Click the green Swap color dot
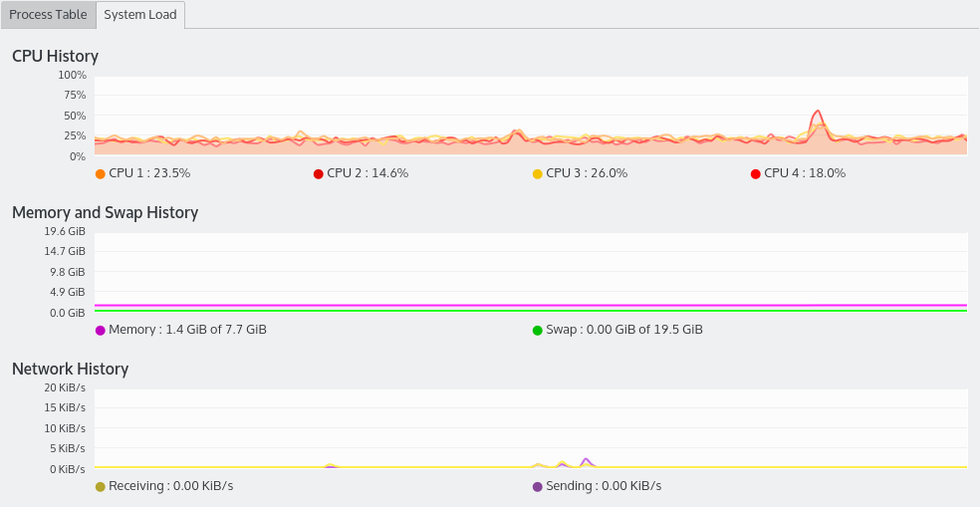 pyautogui.click(x=538, y=330)
